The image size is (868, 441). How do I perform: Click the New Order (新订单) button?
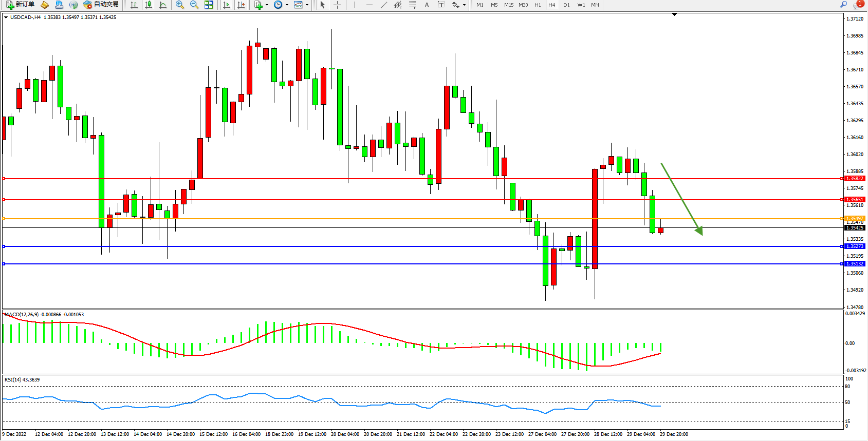click(x=21, y=5)
